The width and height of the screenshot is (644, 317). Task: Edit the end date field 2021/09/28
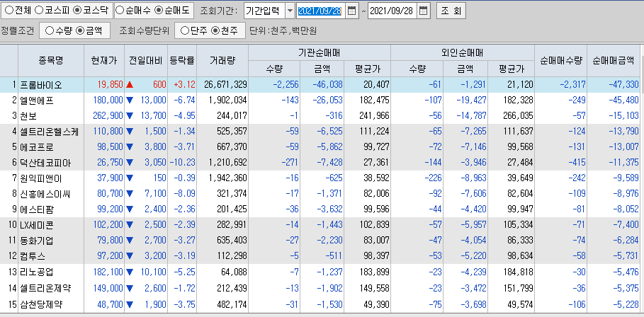[392, 11]
